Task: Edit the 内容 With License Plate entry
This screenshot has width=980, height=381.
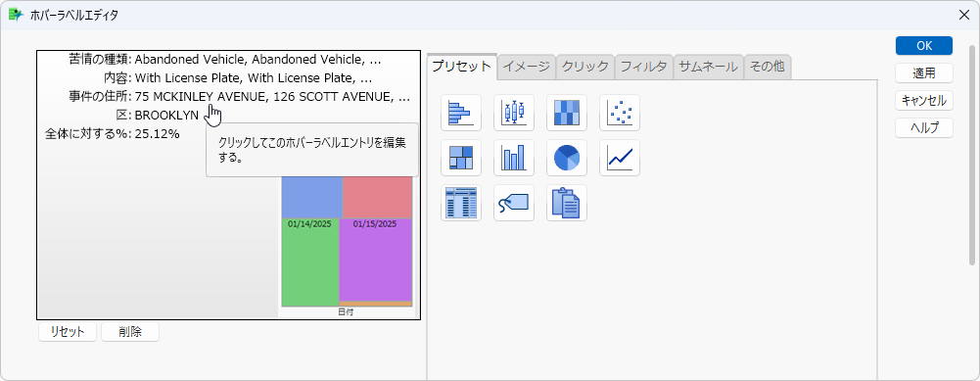Action: click(x=238, y=78)
